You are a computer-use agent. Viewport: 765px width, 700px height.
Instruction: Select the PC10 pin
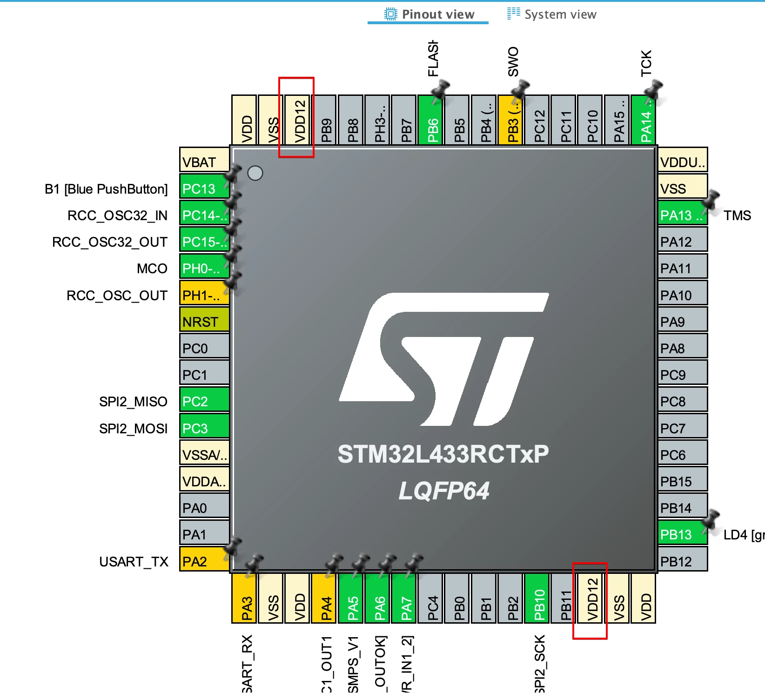coord(590,120)
